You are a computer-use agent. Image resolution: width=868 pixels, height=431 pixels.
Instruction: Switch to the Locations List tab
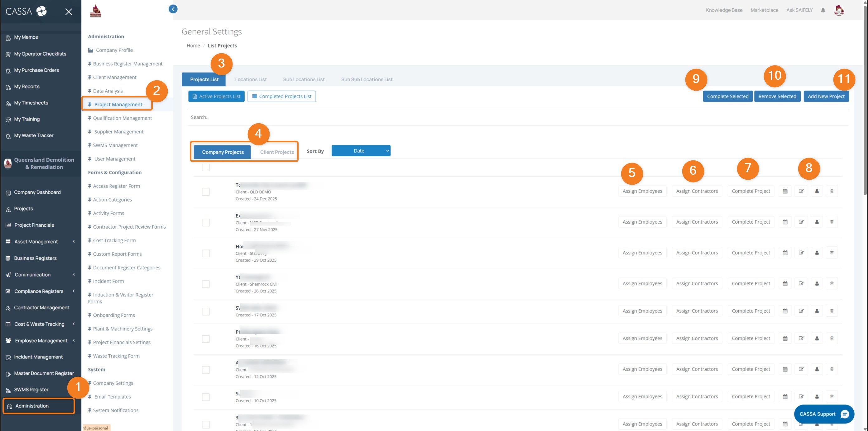tap(251, 79)
